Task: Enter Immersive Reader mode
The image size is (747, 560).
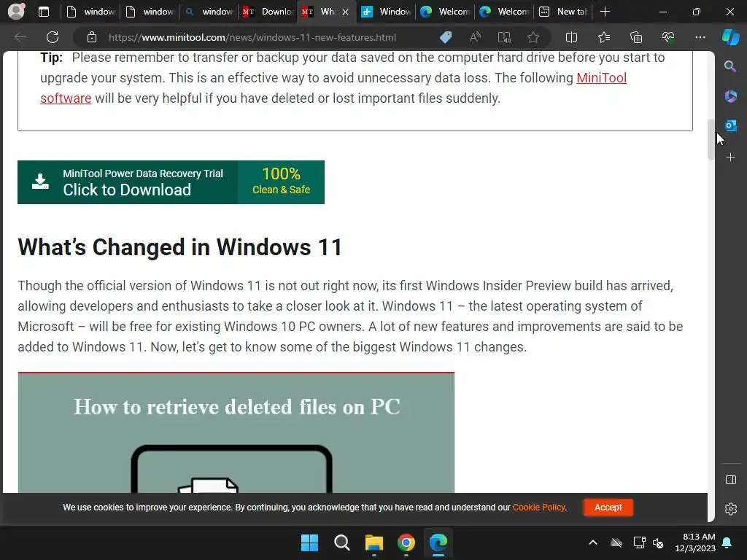Action: 504,37
